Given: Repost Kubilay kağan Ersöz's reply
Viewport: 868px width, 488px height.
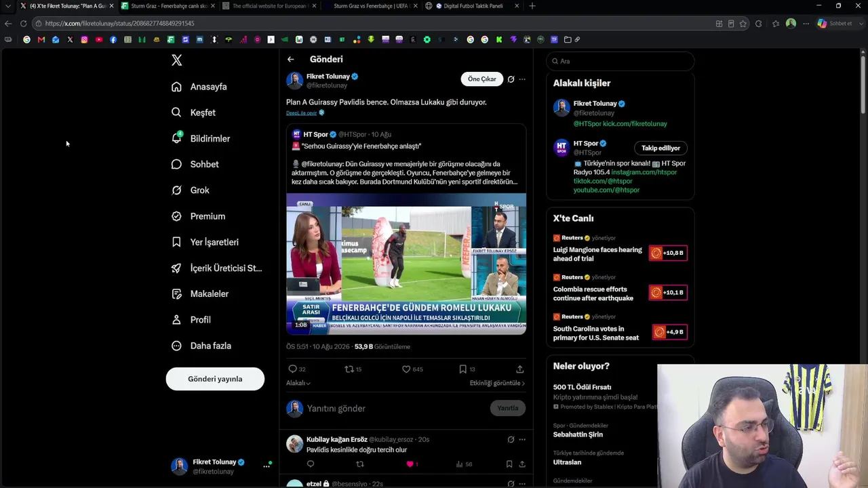Looking at the screenshot, I should (x=360, y=464).
